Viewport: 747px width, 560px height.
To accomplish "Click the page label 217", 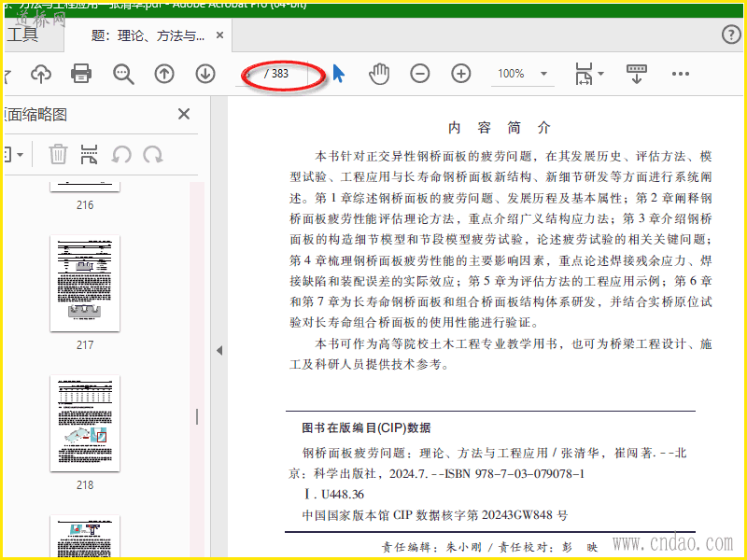I will 85,345.
